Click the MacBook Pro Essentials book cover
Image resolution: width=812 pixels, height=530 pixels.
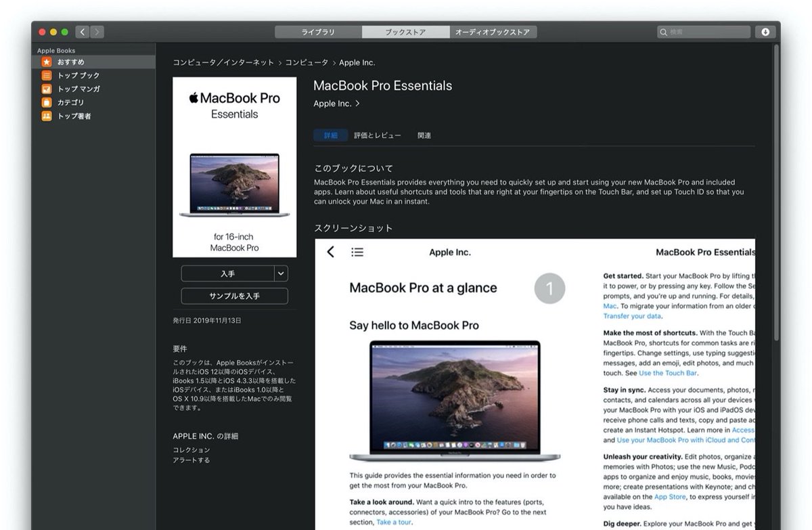(234, 167)
